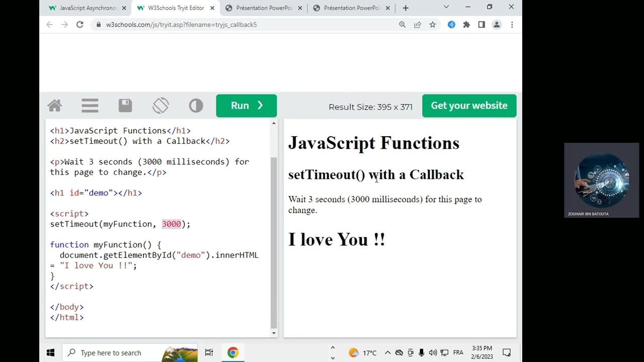Click the lock icon in address bar
The height and width of the screenshot is (362, 644).
click(98, 25)
